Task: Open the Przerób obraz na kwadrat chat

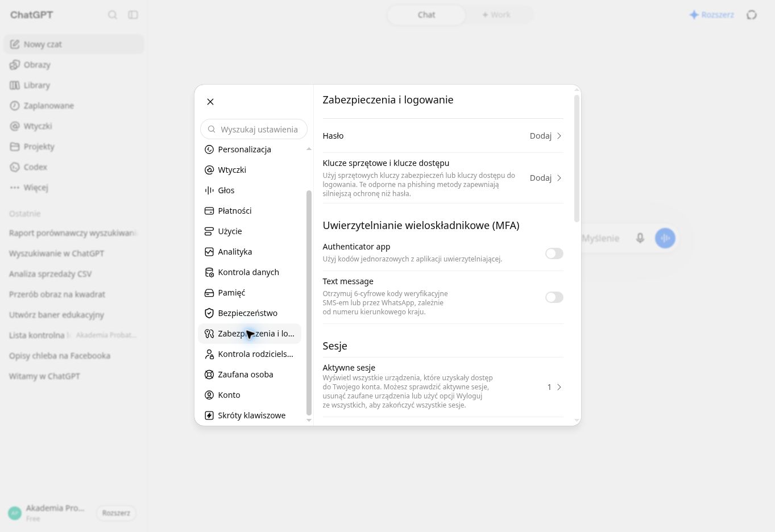Action: click(x=74, y=294)
